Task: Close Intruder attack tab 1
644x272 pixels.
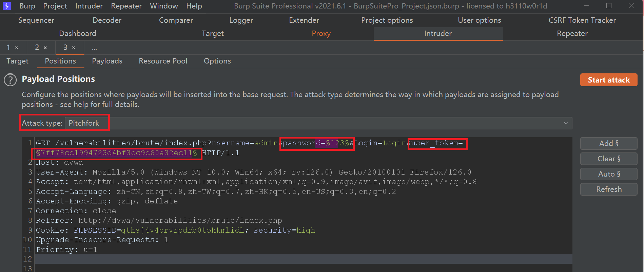Action: pyautogui.click(x=17, y=48)
